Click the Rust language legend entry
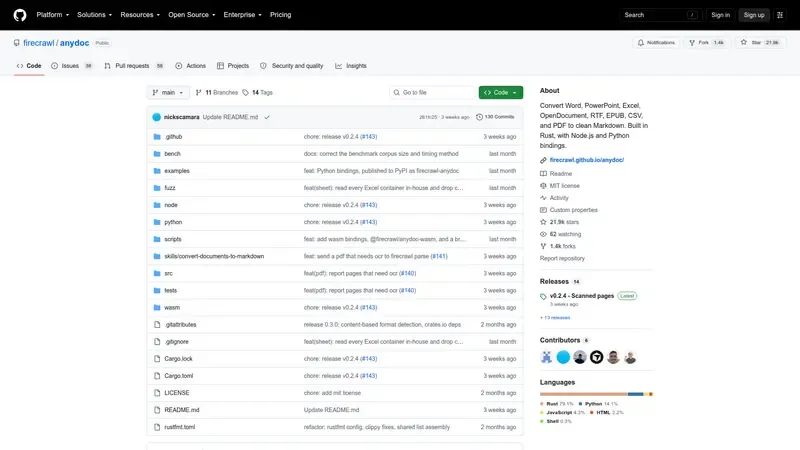The image size is (800, 450). (557, 404)
